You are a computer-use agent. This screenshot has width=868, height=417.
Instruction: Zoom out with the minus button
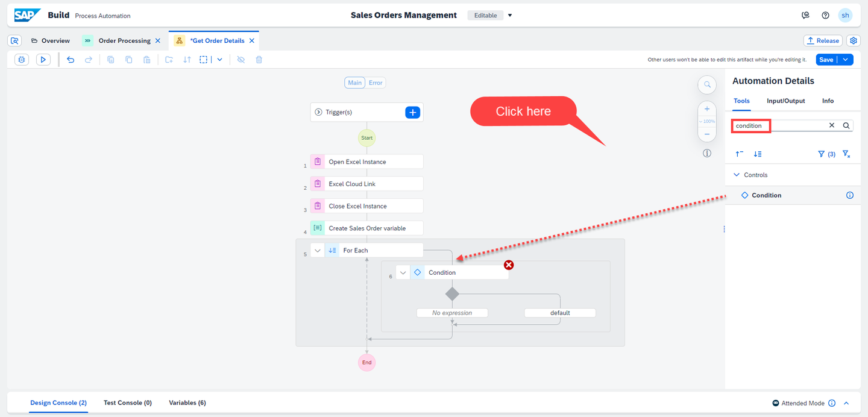(707, 134)
